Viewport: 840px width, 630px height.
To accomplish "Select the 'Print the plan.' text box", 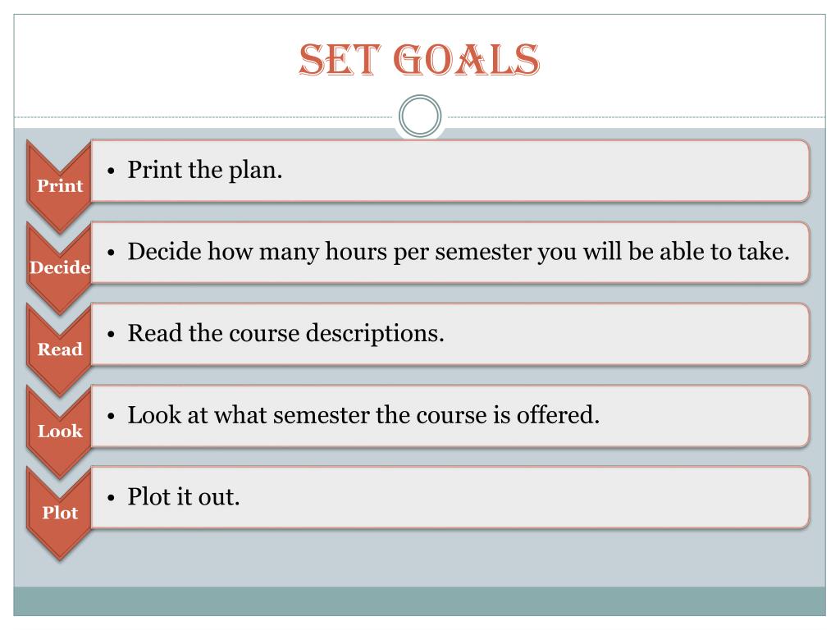I will pos(450,171).
